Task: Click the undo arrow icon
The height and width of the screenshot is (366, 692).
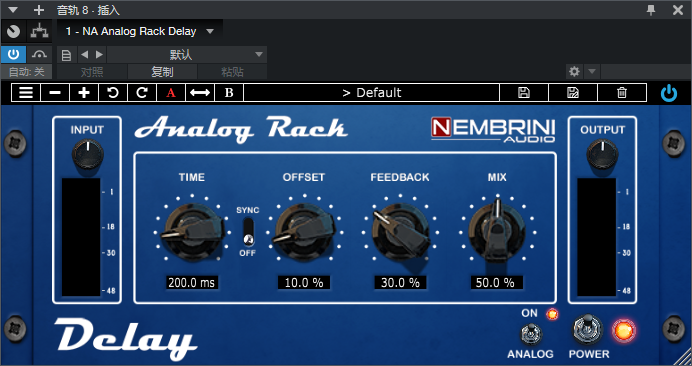Action: click(113, 93)
